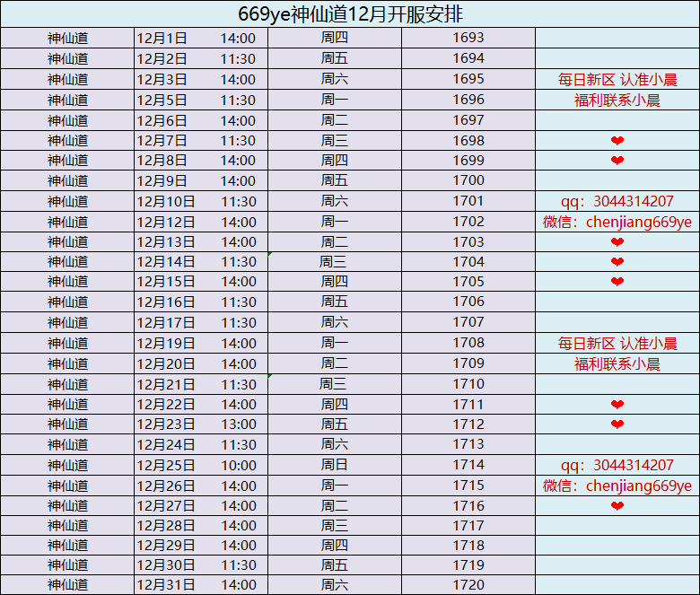
Task: Select the heart icon next to 1704
Action: pyautogui.click(x=617, y=262)
